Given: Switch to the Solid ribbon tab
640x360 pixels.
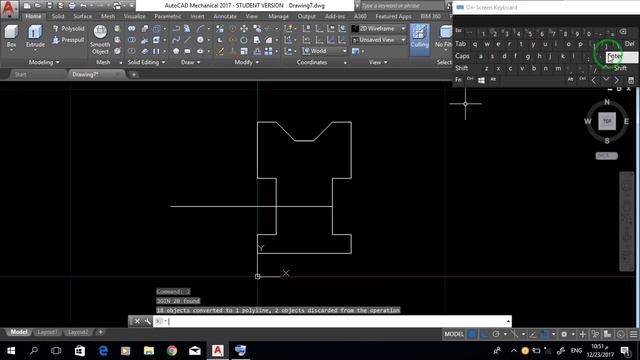Looking at the screenshot, I should [x=58, y=16].
